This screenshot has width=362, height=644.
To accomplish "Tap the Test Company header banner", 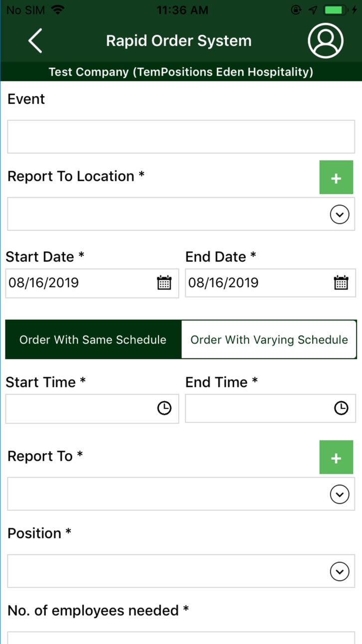I will pos(181,72).
